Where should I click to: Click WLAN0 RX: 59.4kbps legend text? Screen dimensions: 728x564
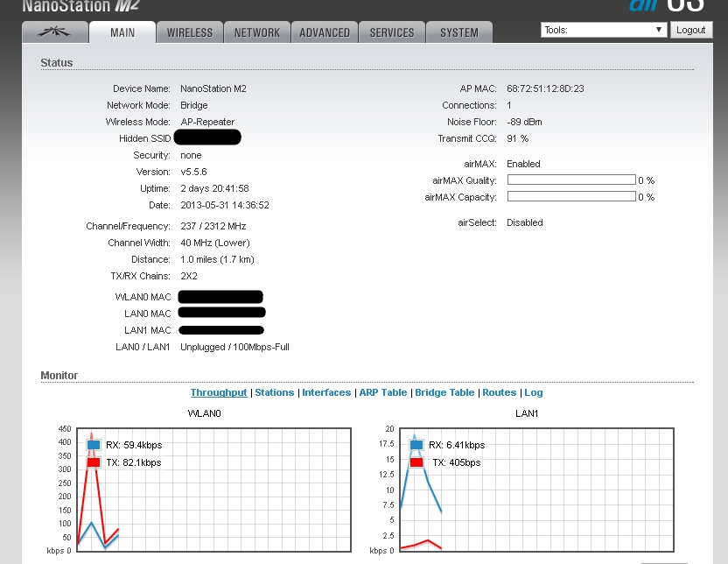tap(134, 445)
